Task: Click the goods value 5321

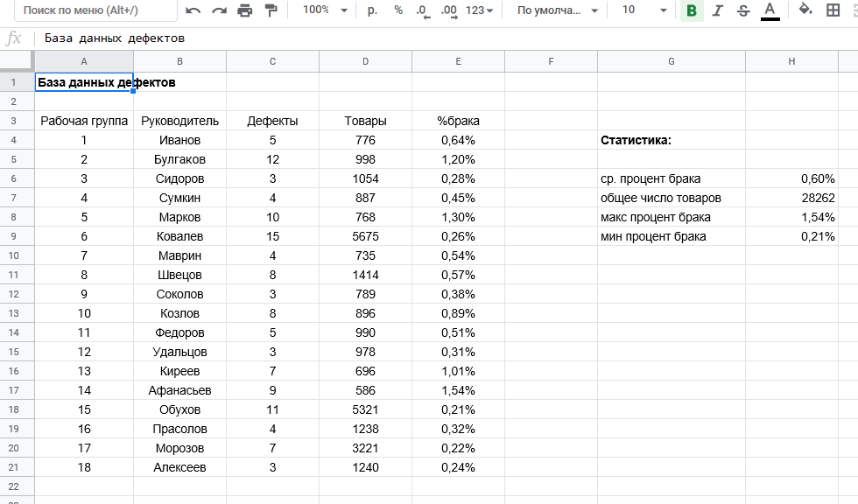Action: (366, 409)
